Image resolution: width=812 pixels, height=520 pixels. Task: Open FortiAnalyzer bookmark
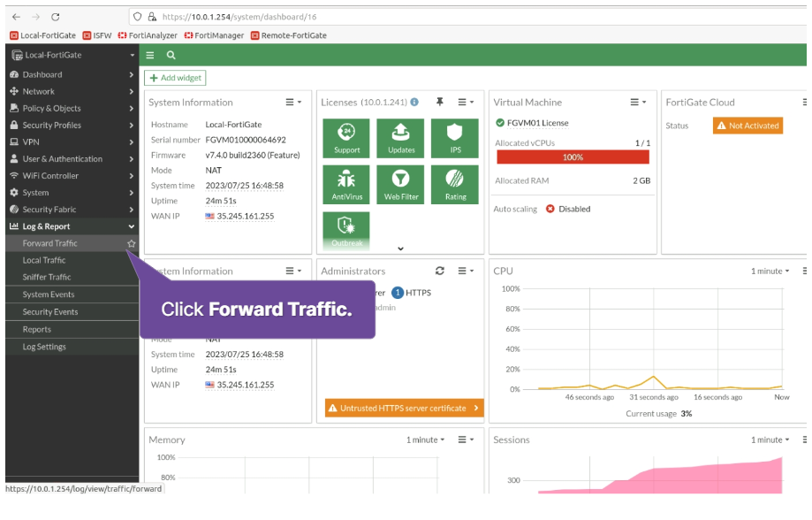[x=148, y=35]
